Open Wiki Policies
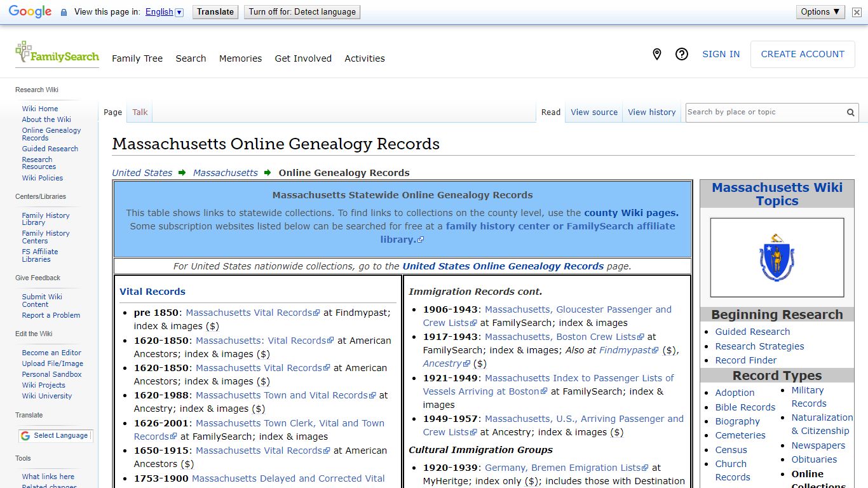 coord(43,178)
